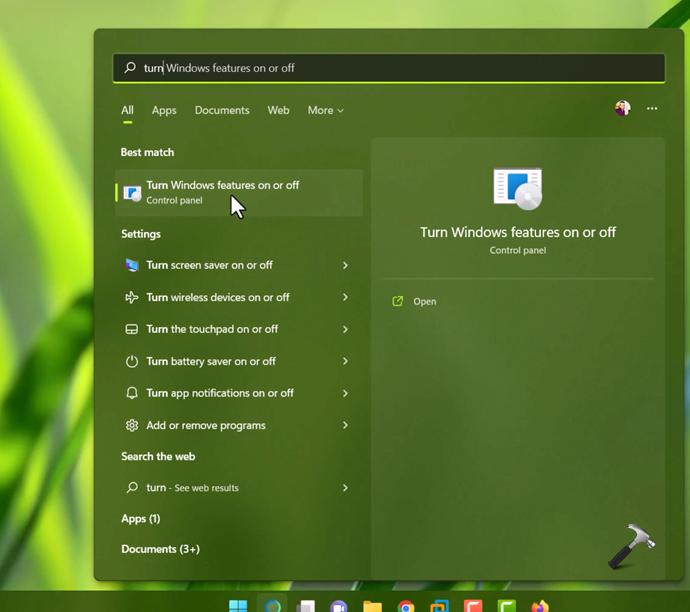690x612 pixels.
Task: Click the touchpad icon
Action: (x=132, y=329)
